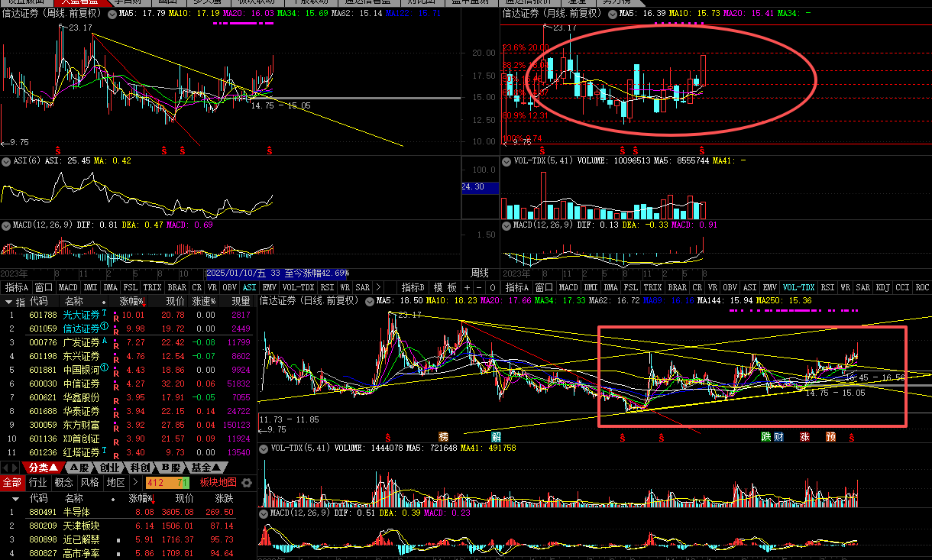Select ASI tab in weekly chart indicator bar
The width and height of the screenshot is (932, 560).
coord(250,287)
